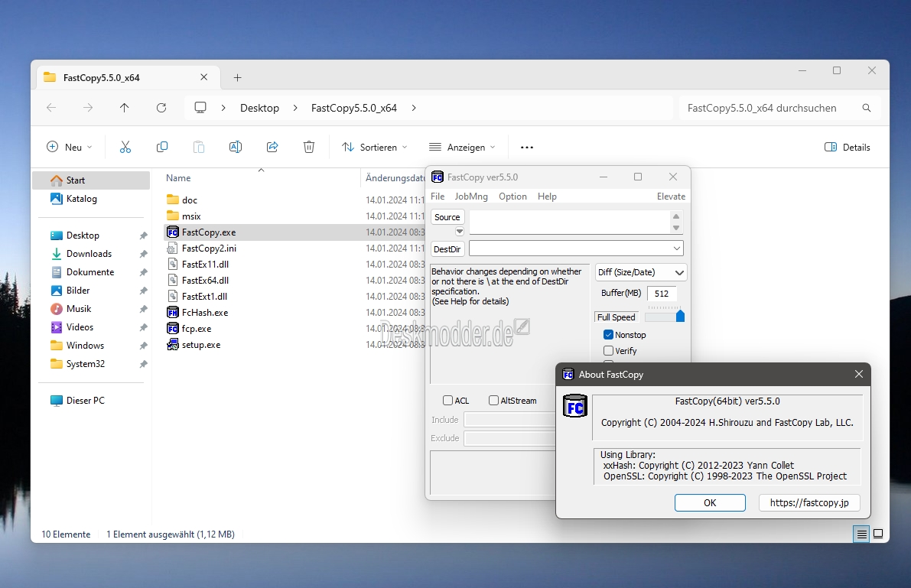911x588 pixels.
Task: Click the DestDir button in FastCopy
Action: pos(447,249)
